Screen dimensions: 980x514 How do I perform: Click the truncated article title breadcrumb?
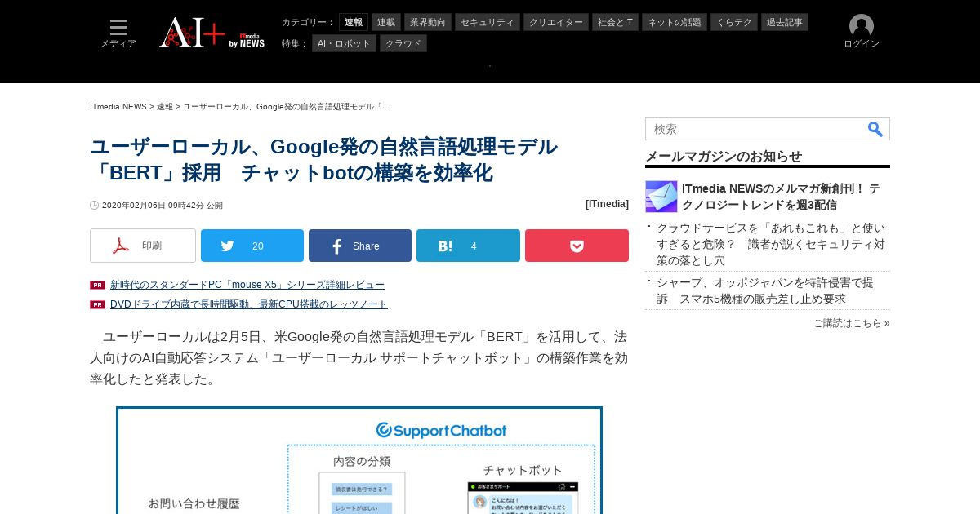(x=286, y=107)
